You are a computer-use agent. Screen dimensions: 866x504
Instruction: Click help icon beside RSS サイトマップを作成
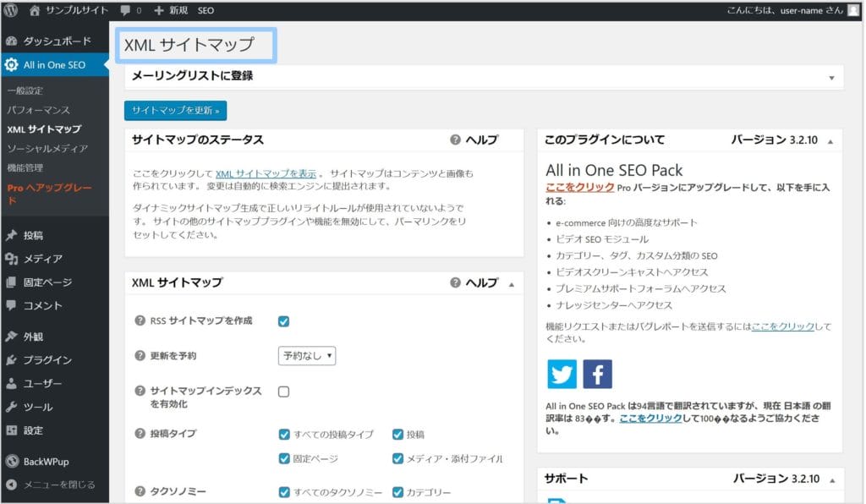(140, 320)
